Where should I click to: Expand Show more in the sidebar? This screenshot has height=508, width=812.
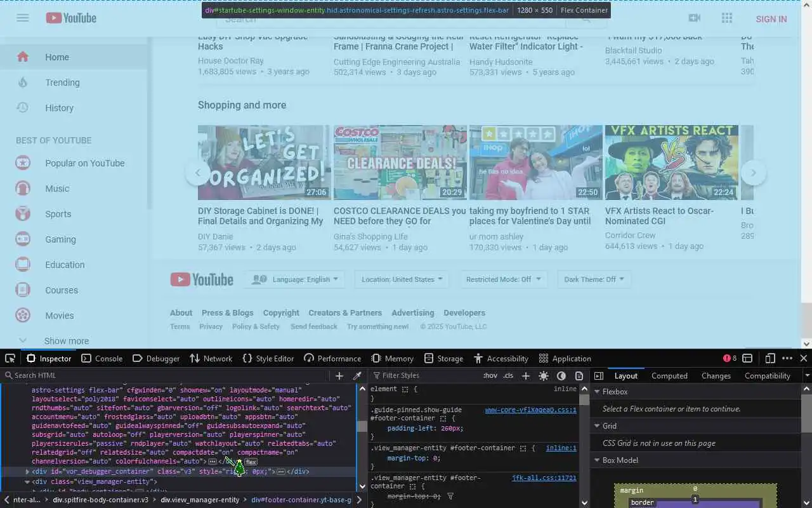(74, 340)
